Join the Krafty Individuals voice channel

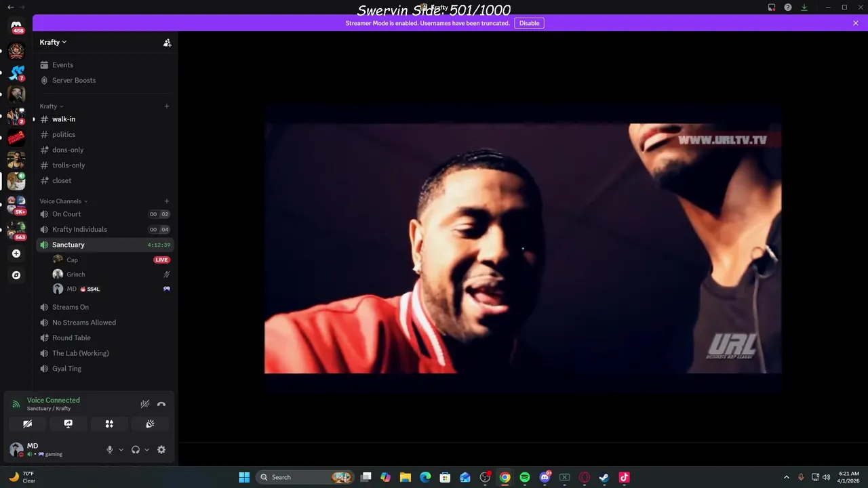(105, 229)
